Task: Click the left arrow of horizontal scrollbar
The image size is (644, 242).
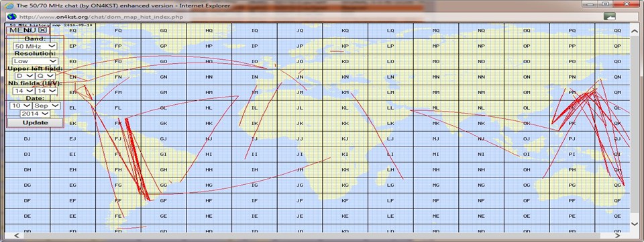Action: [16, 236]
